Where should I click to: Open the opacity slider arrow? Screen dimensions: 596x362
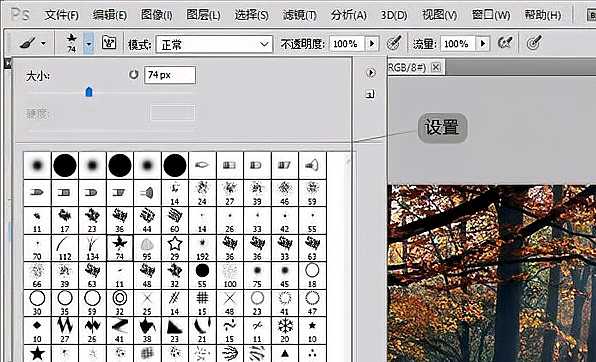click(372, 44)
